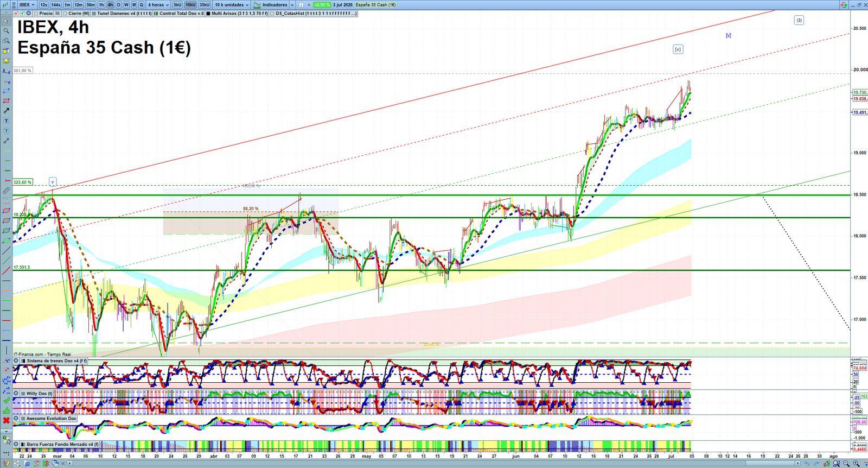This screenshot has width=868, height=468.
Task: Click the horizontal scrollbar left arrow
Action: click(x=70, y=464)
